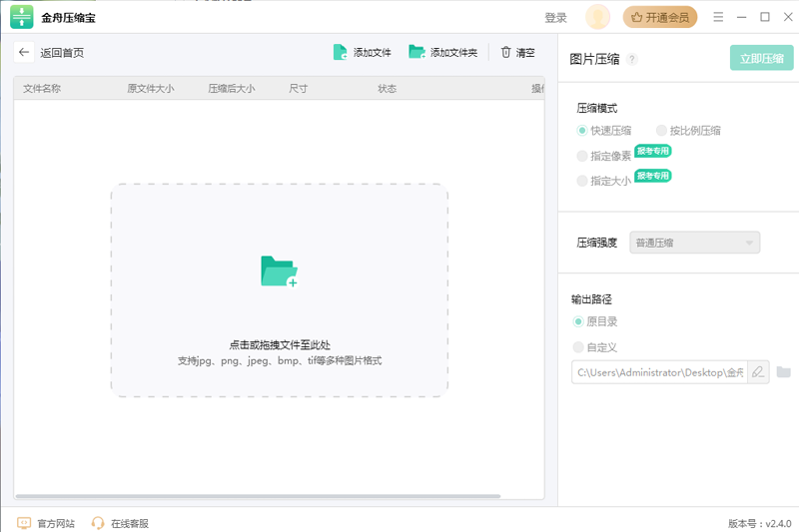Select the 快速压缩 radio option
The height and width of the screenshot is (532, 799).
click(582, 131)
